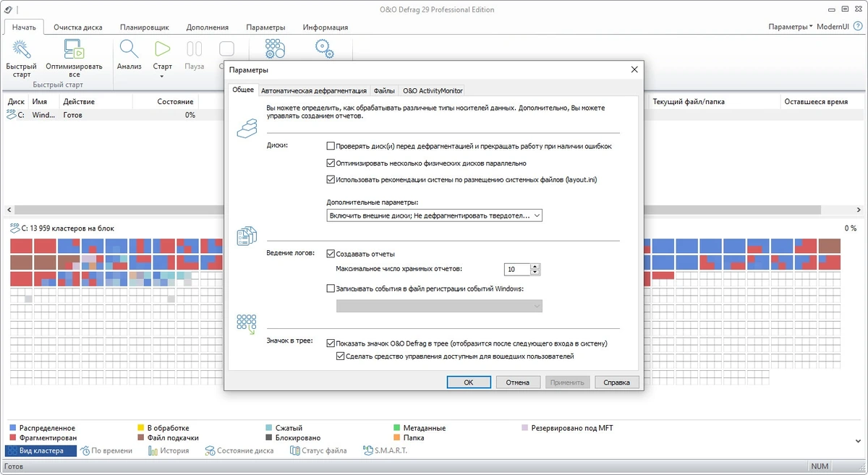Toggle the Показать значок O&O Defrag в трее checkbox
The image size is (868, 475).
(331, 343)
